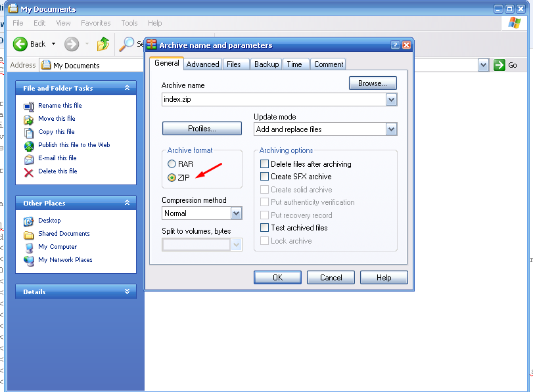Viewport: 533px width, 392px height.
Task: Click the My Network Places icon
Action: coord(29,261)
